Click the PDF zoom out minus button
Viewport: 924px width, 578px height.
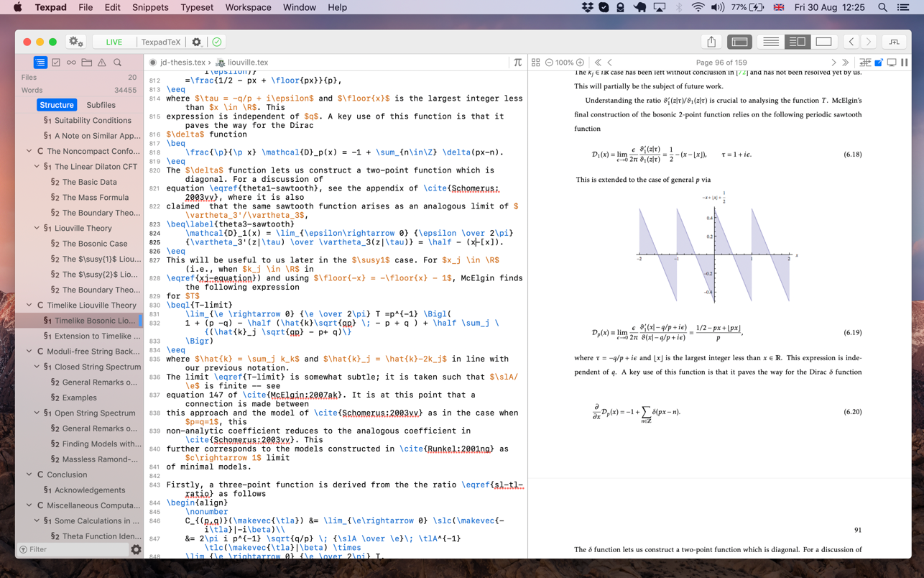click(549, 63)
